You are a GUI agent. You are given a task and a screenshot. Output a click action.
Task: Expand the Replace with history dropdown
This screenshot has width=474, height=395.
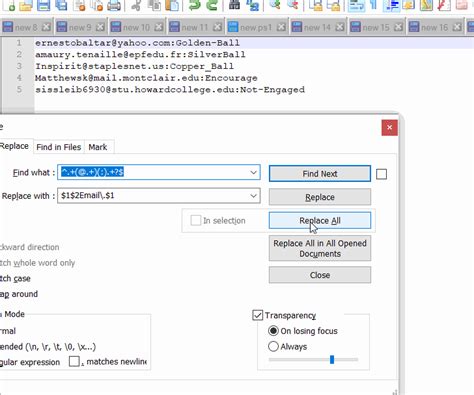point(253,196)
